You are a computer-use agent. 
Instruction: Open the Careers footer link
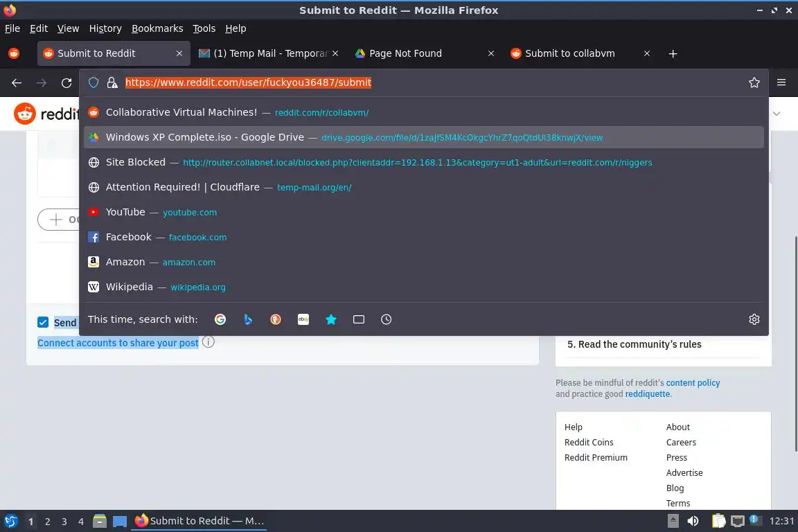click(681, 443)
